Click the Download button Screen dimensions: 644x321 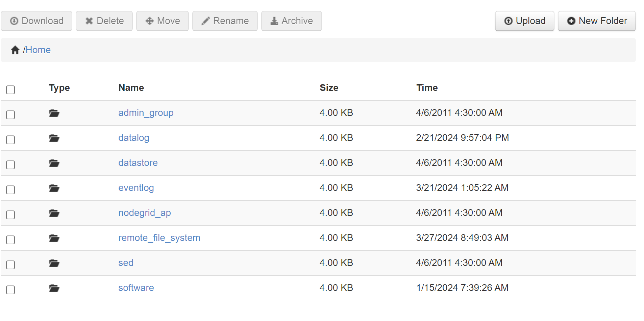(36, 21)
